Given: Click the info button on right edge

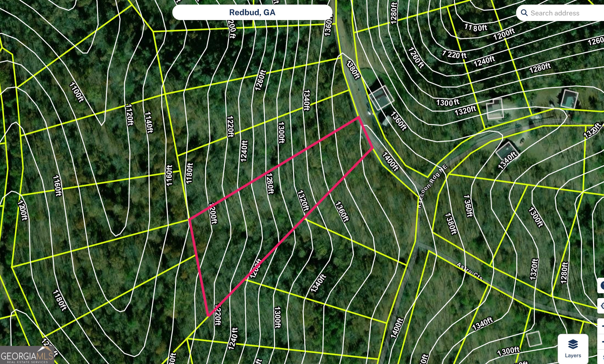Looking at the screenshot, I should click(x=601, y=285).
